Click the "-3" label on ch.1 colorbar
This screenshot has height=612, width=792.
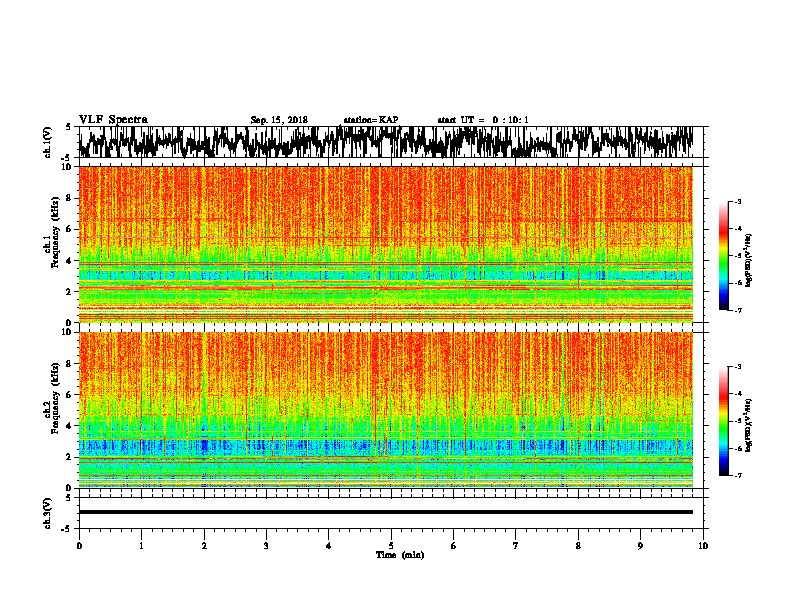[738, 201]
